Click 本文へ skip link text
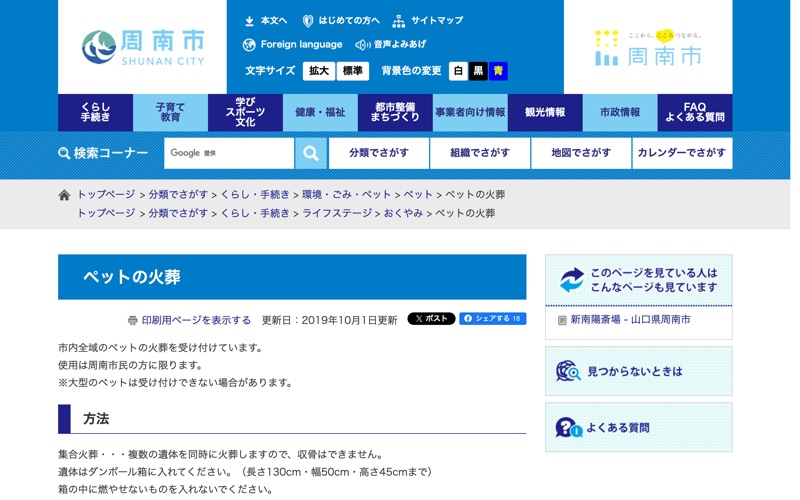800x500 pixels. click(274, 21)
